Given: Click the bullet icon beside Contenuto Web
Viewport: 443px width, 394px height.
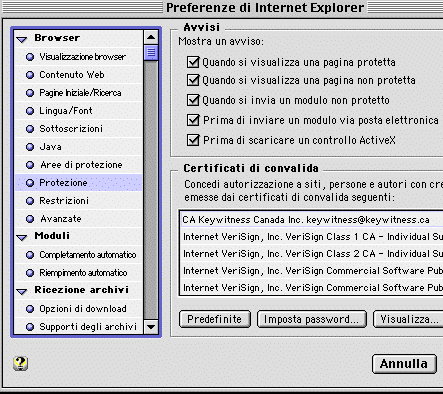Looking at the screenshot, I should 30,75.
